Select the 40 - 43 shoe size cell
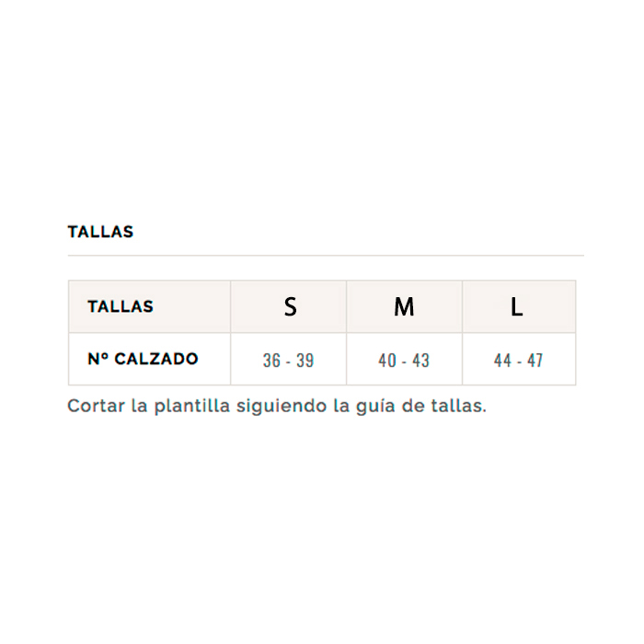The image size is (644, 644). pos(404,361)
